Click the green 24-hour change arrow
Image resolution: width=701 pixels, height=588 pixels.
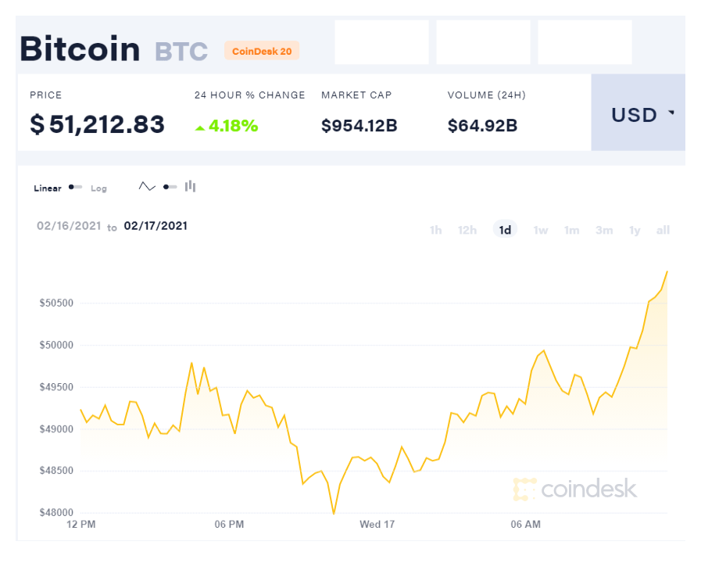[x=200, y=127]
